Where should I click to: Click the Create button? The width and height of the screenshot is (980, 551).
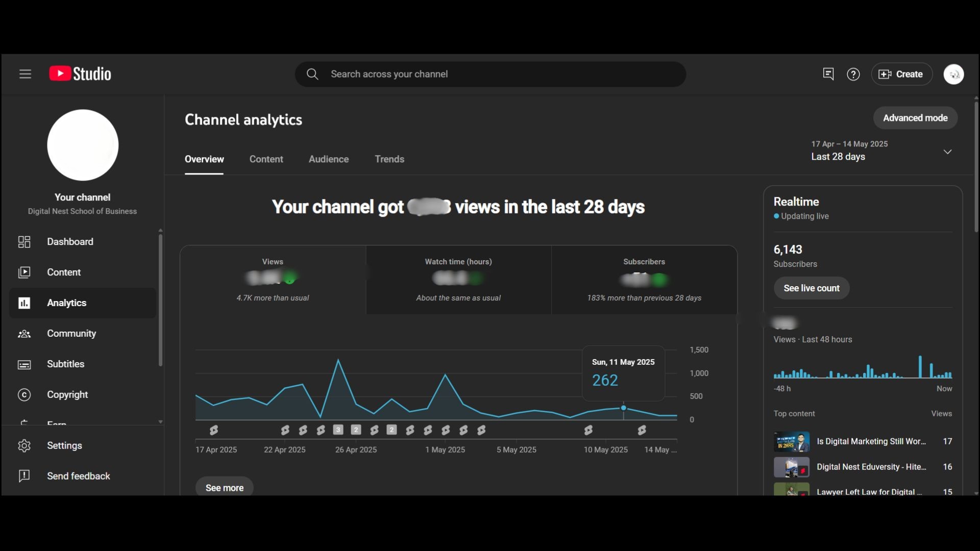901,74
